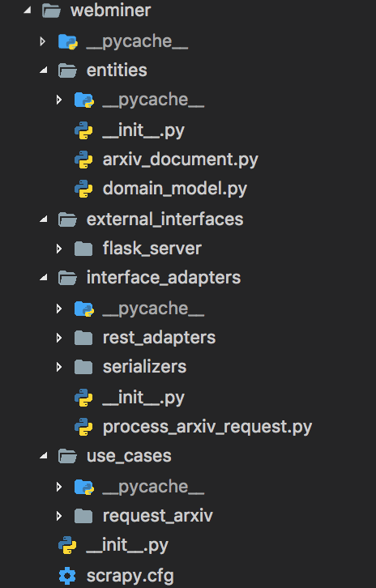This screenshot has height=588, width=376.
Task: Click the folder icon next to serializers
Action: [83, 367]
